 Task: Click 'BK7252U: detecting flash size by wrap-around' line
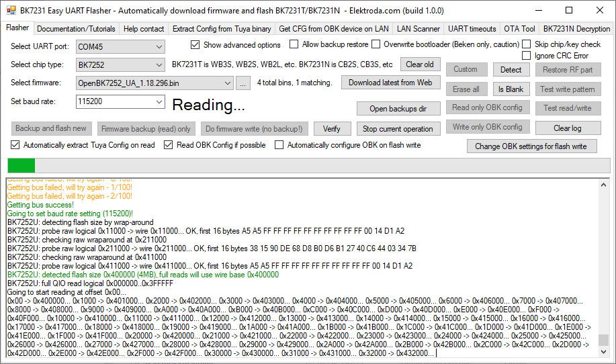click(81, 222)
